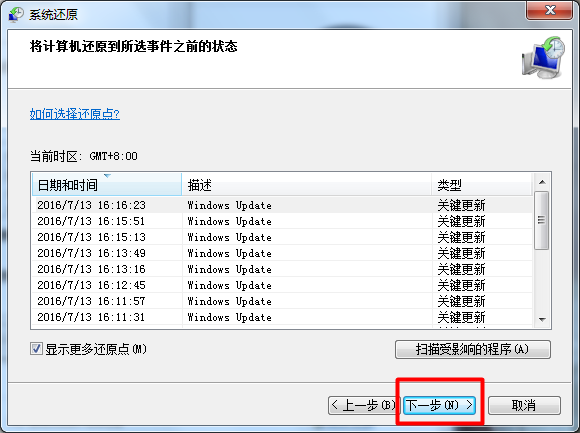
Task: Click the scrollbar up arrow of the list
Action: [x=542, y=182]
